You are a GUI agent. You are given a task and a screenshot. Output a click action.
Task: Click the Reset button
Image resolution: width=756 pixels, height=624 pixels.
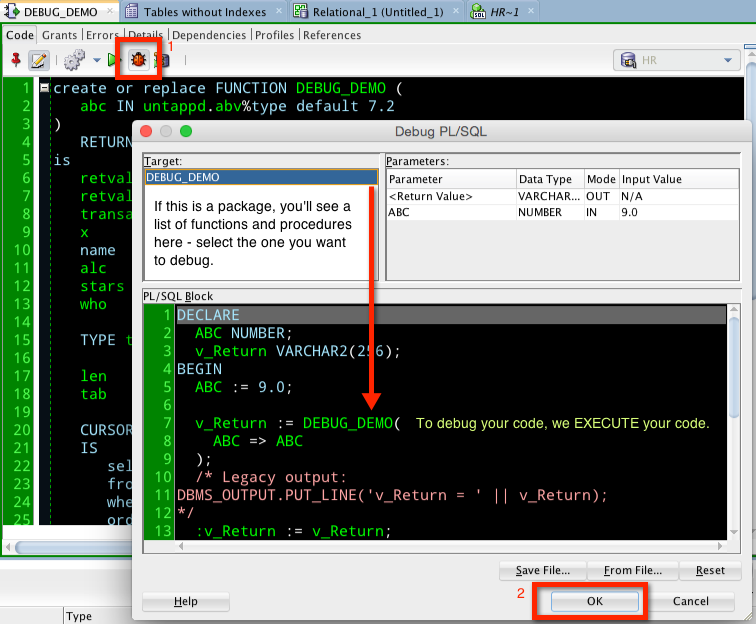coord(710,570)
